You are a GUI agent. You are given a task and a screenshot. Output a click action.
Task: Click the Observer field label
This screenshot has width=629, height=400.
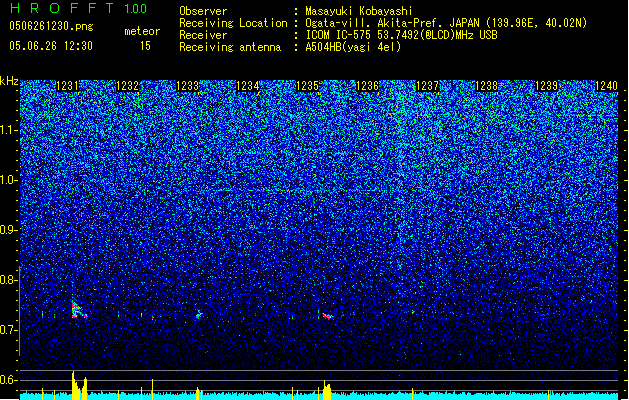203,11
